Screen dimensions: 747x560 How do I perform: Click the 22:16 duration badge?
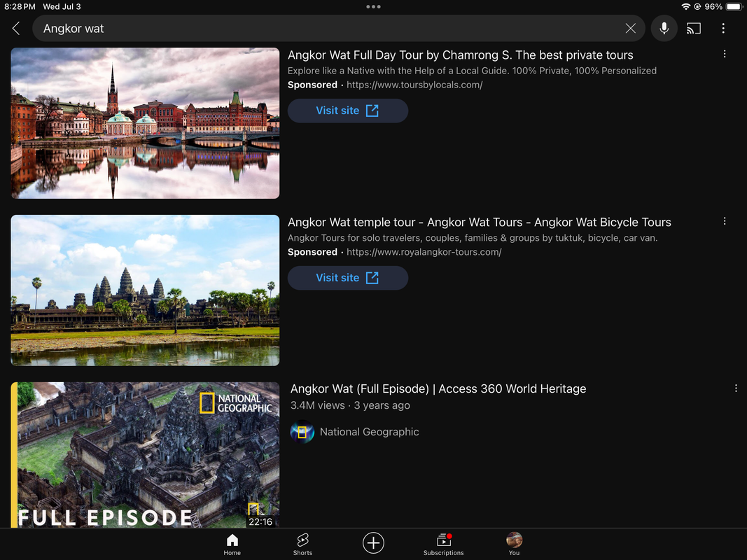260,521
